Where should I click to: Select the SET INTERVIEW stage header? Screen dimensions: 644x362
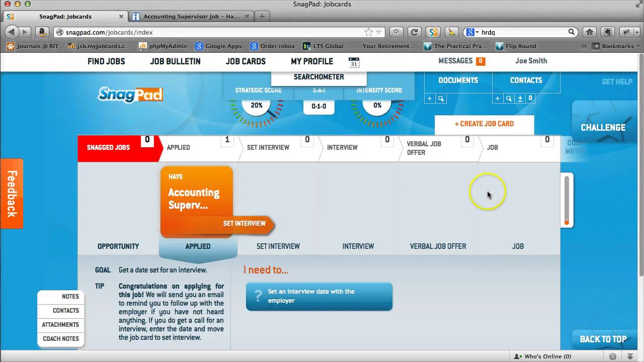(x=278, y=148)
